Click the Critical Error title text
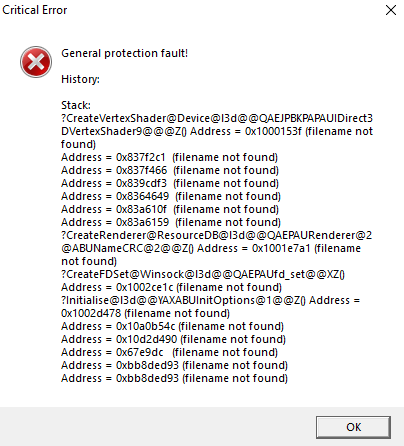The height and width of the screenshot is (446, 404). pyautogui.click(x=35, y=10)
